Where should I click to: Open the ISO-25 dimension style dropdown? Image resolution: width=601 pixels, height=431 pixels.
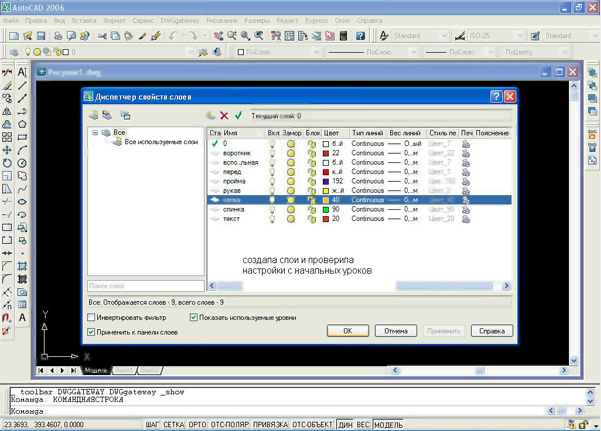pyautogui.click(x=520, y=36)
